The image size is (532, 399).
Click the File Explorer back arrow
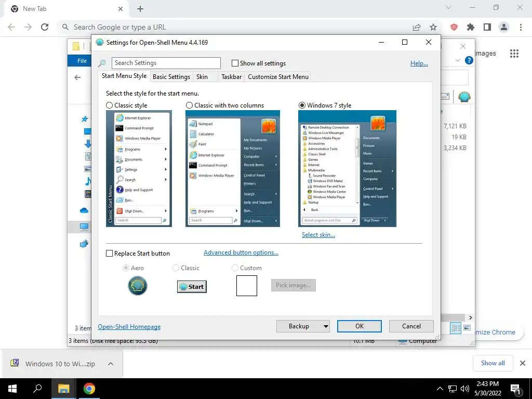[x=77, y=77]
